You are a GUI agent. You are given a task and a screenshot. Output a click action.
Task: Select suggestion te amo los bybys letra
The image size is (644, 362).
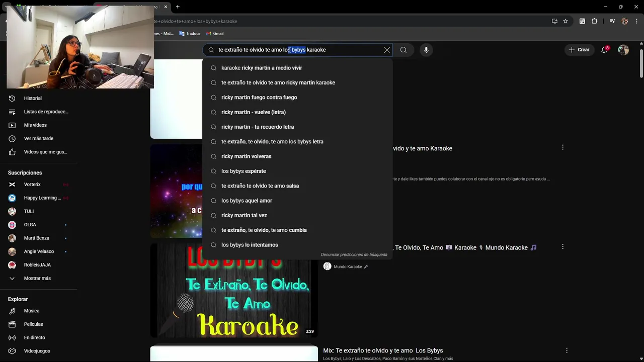(x=297, y=141)
